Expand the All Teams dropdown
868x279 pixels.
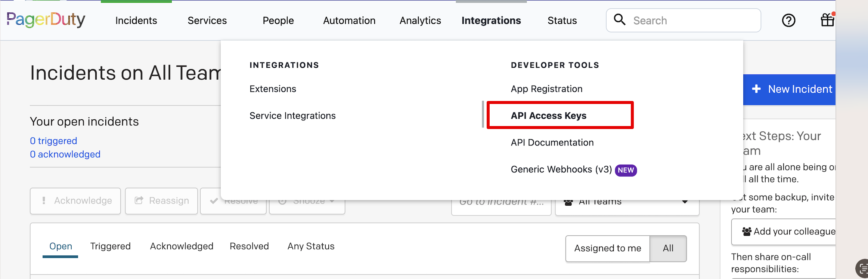tap(684, 202)
